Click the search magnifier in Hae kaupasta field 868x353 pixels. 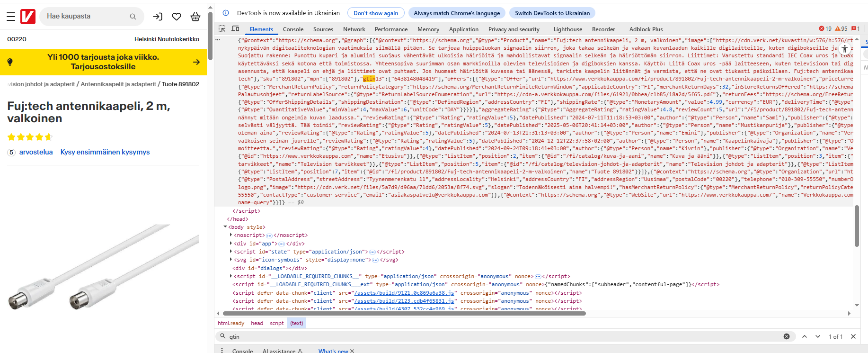pyautogui.click(x=133, y=17)
